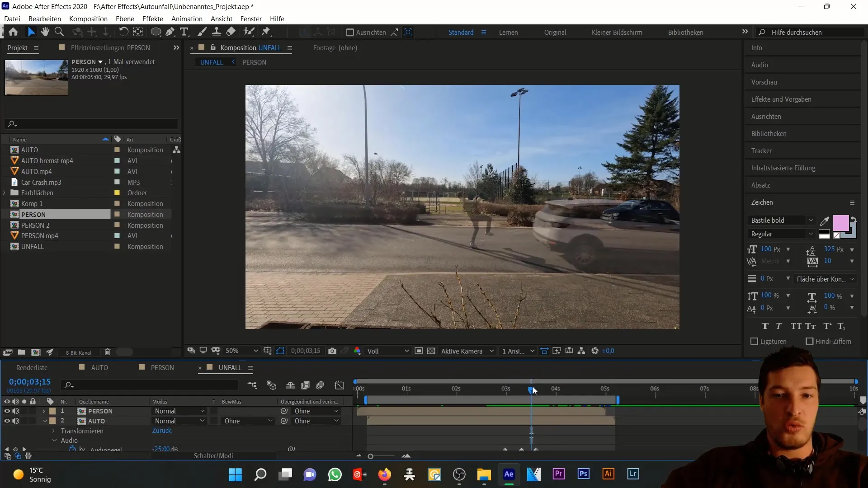Click the Text tool icon

pos(185,32)
